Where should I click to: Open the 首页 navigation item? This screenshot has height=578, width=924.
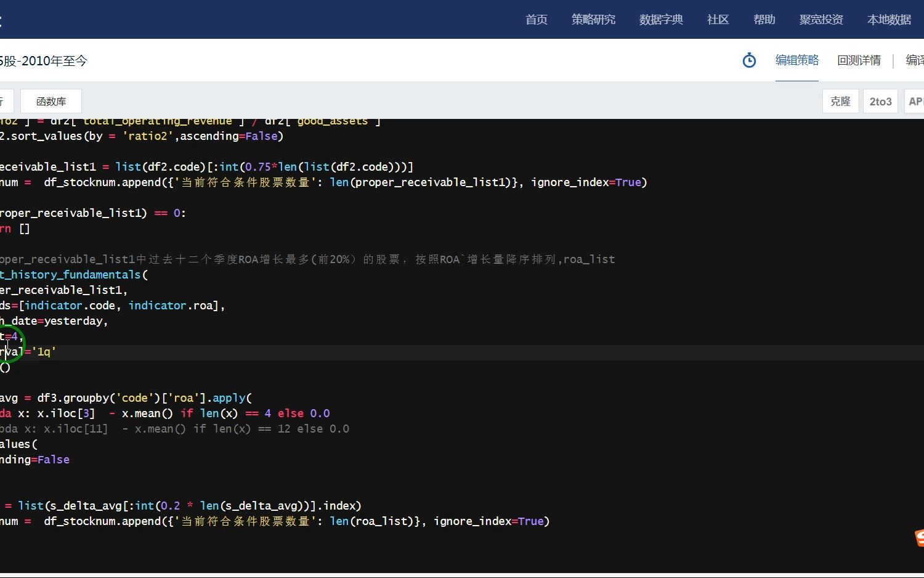click(536, 20)
